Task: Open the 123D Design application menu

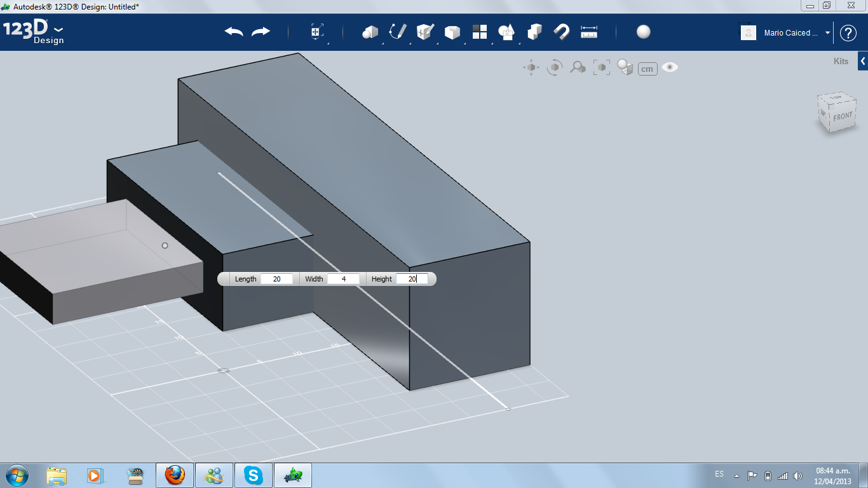Action: tap(34, 32)
